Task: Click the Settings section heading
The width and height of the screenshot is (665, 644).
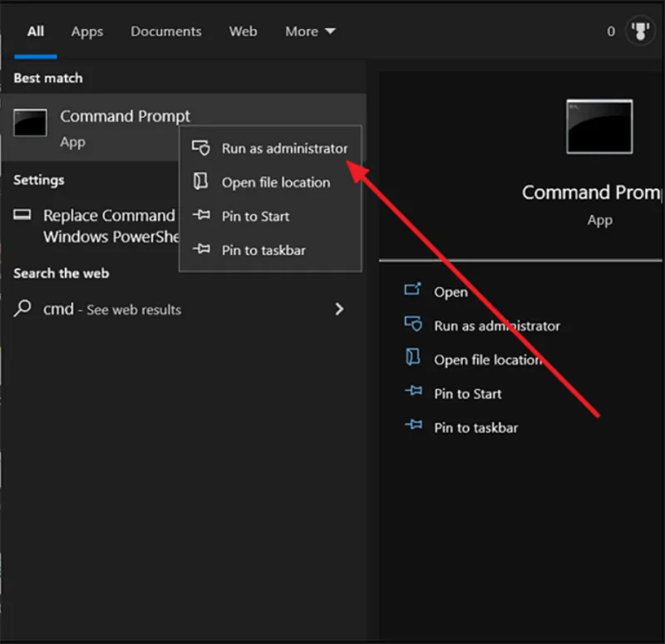Action: pyautogui.click(x=38, y=180)
